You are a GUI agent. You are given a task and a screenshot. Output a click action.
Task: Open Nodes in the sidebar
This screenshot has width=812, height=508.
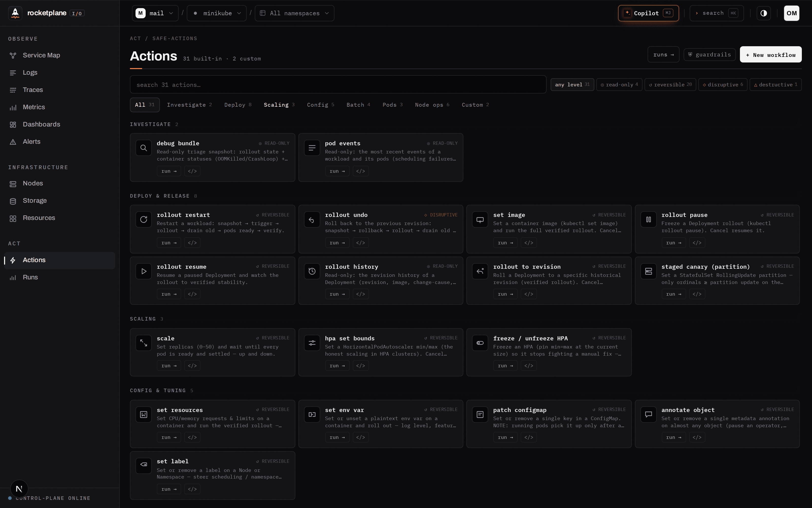60,183
